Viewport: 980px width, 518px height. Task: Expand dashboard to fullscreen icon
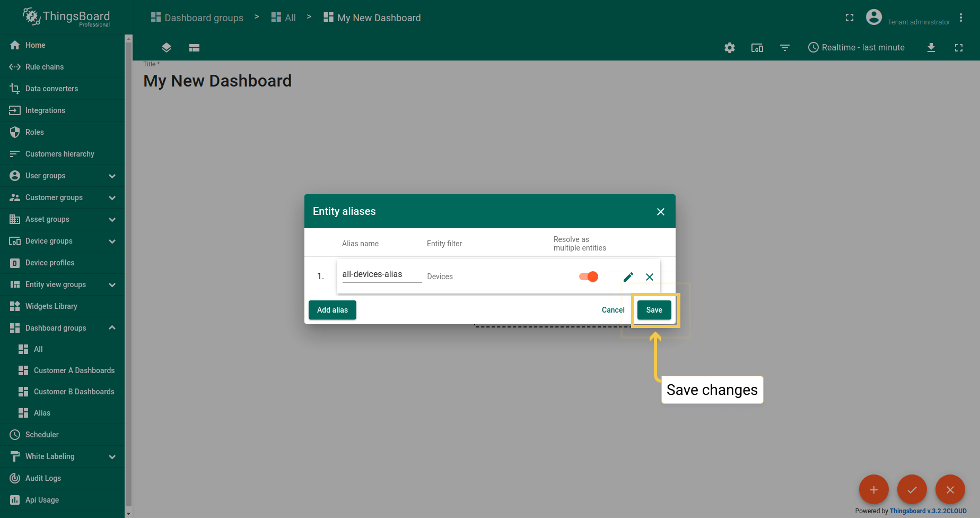tap(959, 48)
